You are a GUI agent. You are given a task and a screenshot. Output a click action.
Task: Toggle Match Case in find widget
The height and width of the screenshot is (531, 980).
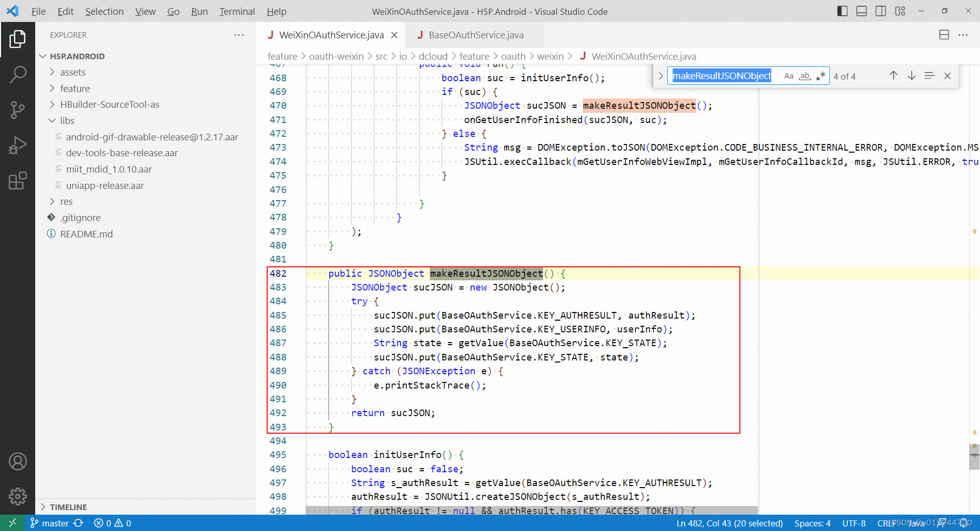tap(789, 76)
